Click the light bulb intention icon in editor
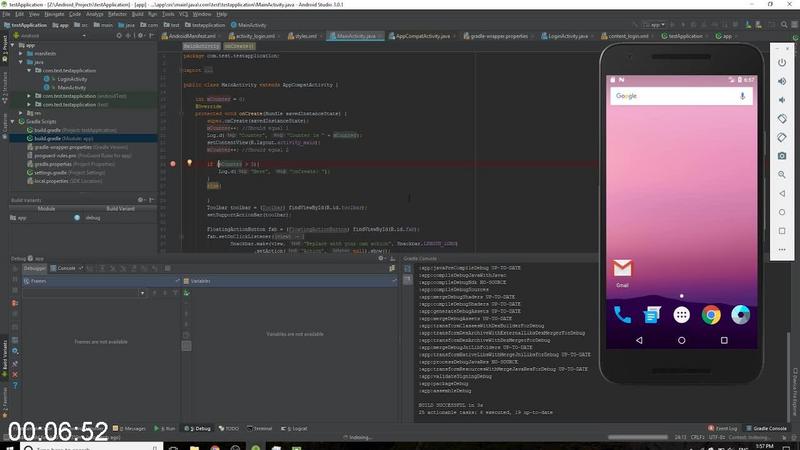 pyautogui.click(x=189, y=163)
